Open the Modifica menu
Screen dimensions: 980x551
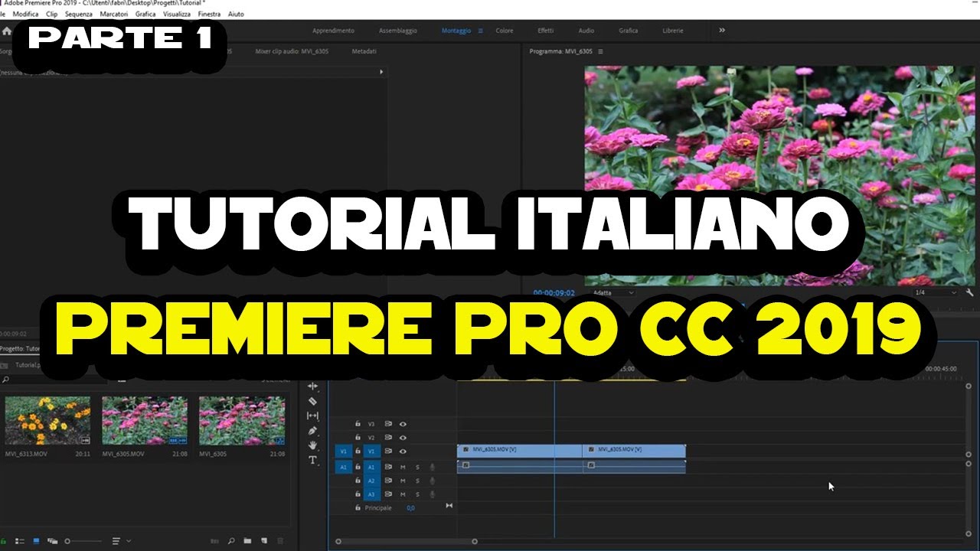(25, 14)
